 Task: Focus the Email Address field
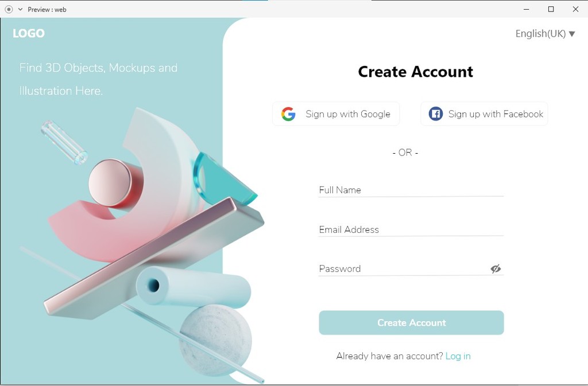[411, 229]
